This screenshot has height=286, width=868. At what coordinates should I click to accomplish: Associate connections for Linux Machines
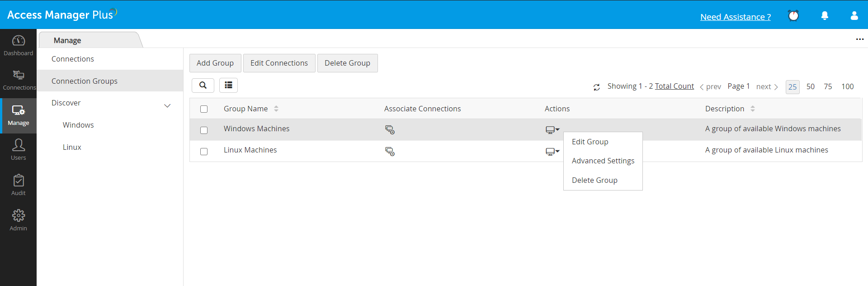[390, 151]
